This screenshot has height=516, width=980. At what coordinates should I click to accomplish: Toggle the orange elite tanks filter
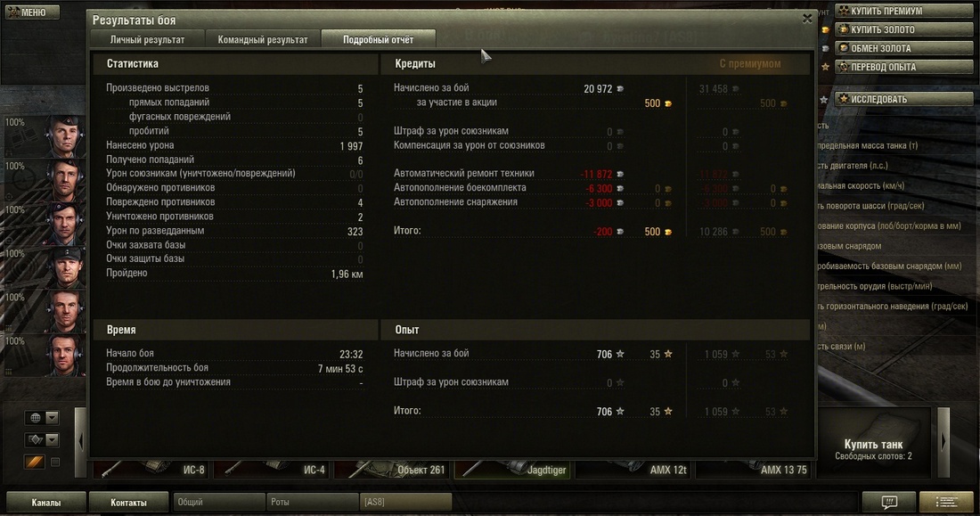click(x=35, y=462)
